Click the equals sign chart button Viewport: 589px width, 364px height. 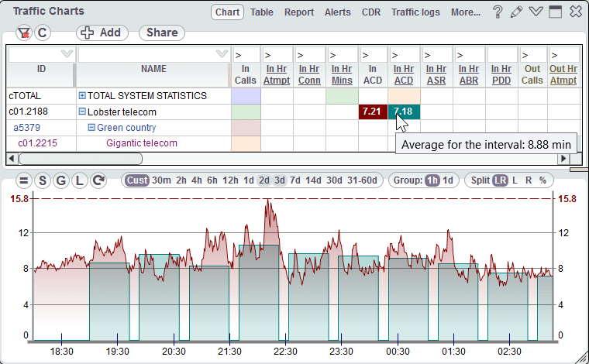pyautogui.click(x=24, y=180)
